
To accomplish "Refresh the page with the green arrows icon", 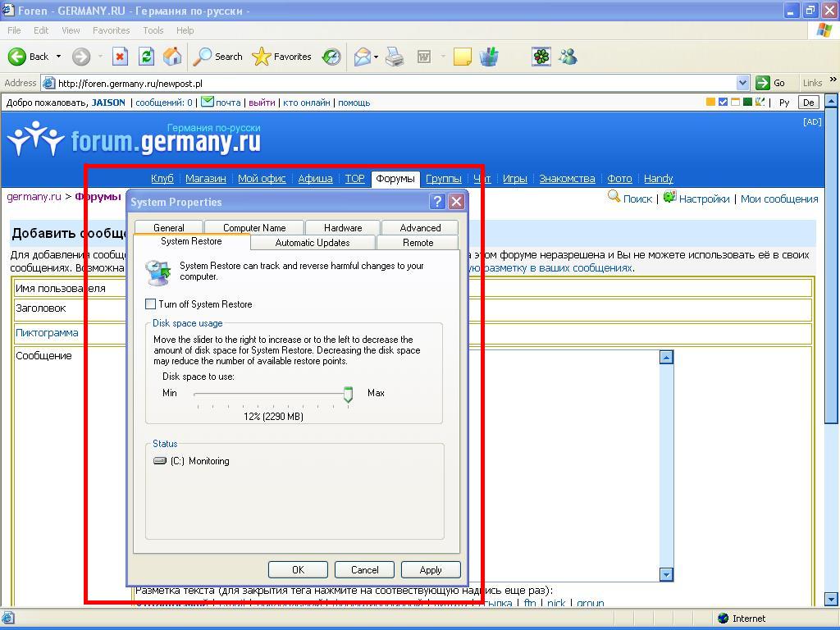I will pos(146,57).
